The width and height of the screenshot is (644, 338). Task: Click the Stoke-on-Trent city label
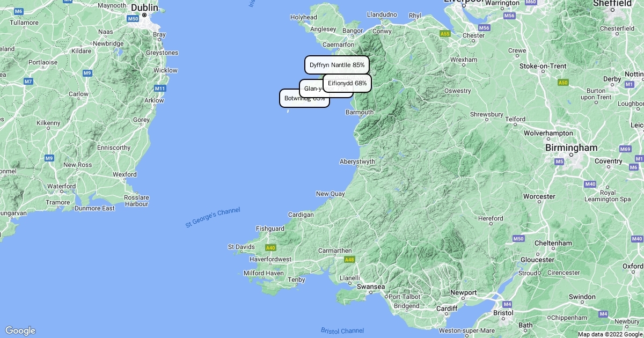543,66
